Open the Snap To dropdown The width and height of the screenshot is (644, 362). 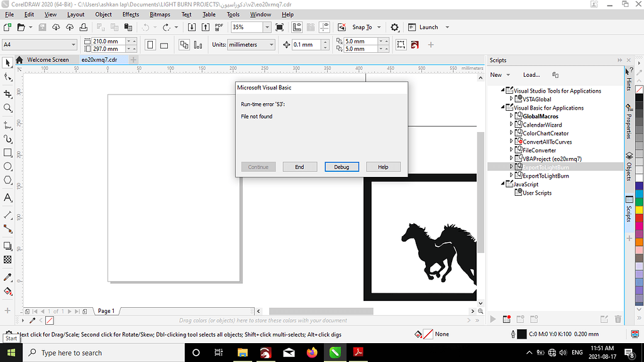click(379, 27)
